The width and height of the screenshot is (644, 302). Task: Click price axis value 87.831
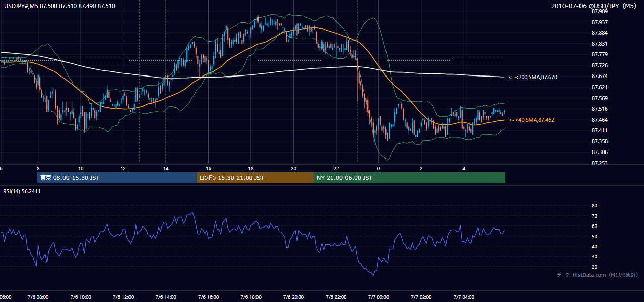(599, 44)
